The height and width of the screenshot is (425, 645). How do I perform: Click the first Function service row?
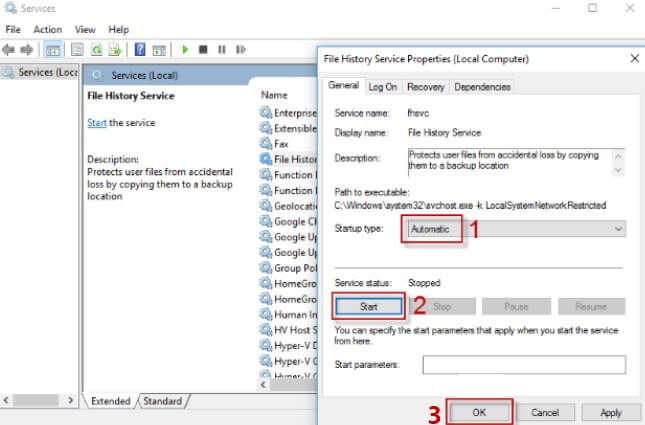tap(288, 175)
